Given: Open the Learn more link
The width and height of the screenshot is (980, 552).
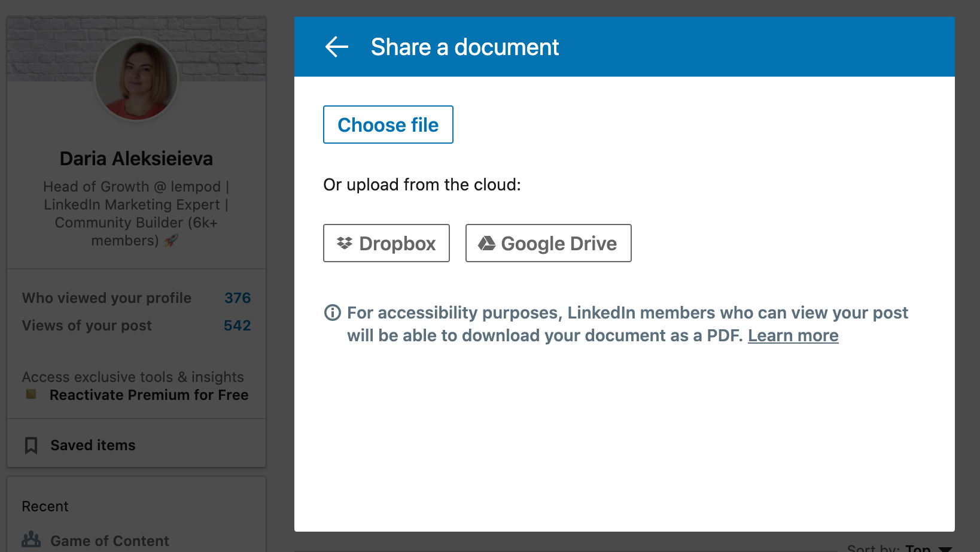Looking at the screenshot, I should 793,335.
